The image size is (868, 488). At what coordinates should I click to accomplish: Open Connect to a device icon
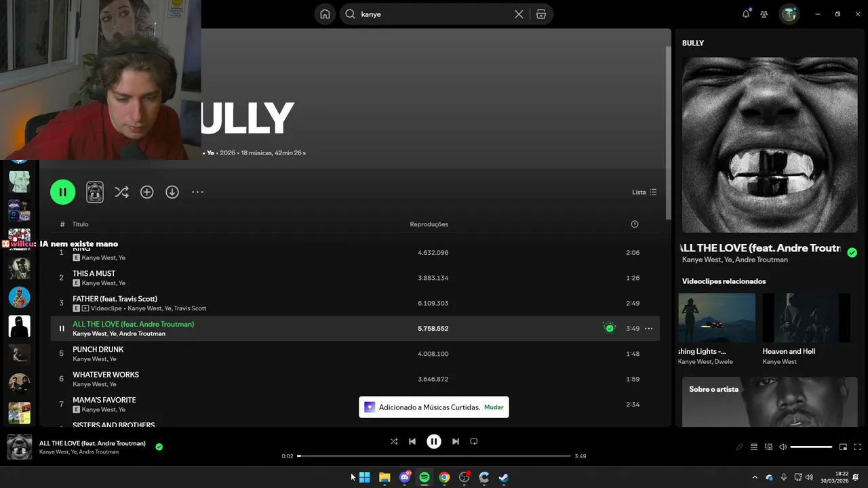768,447
